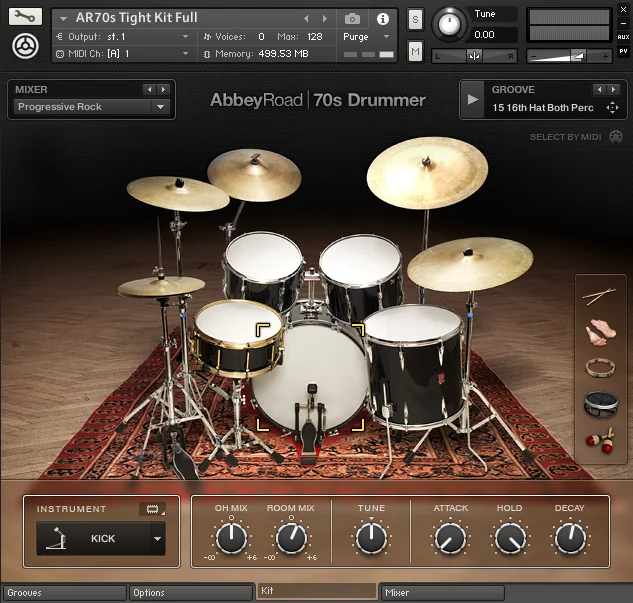Image resolution: width=633 pixels, height=603 pixels.
Task: Click the ride cymbal on the right
Action: coord(470,263)
